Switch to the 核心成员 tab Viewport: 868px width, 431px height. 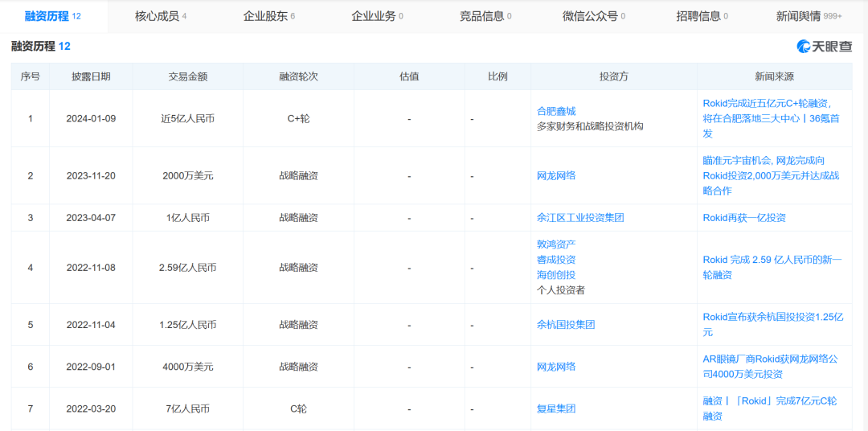tap(161, 16)
